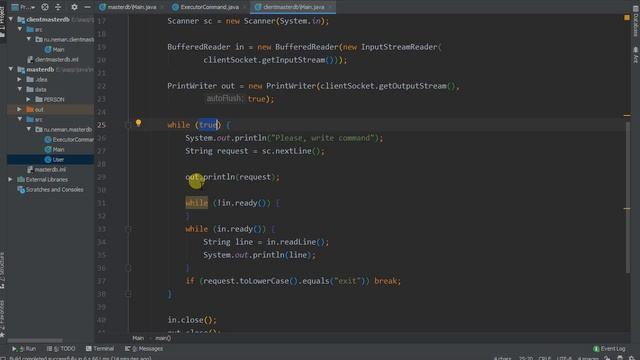Click the Scratches and Consoles icon
640x360 pixels.
pos(21,189)
